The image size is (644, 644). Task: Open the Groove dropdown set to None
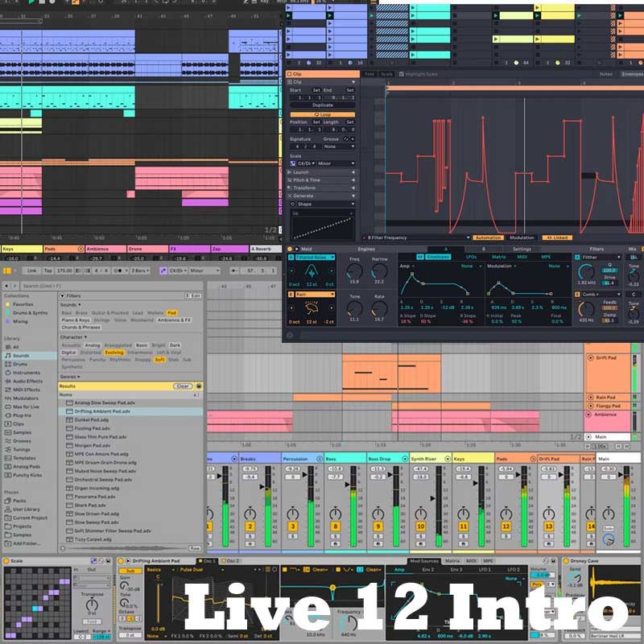(337, 146)
